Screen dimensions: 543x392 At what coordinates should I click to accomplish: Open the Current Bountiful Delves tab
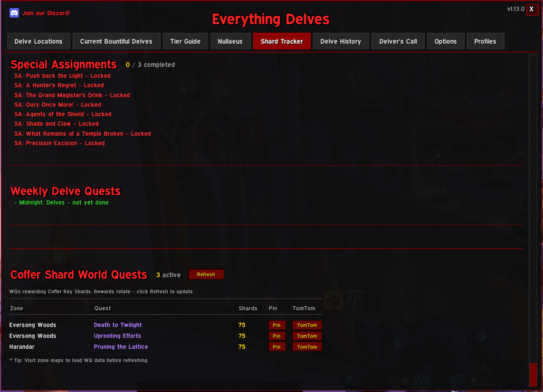[116, 41]
